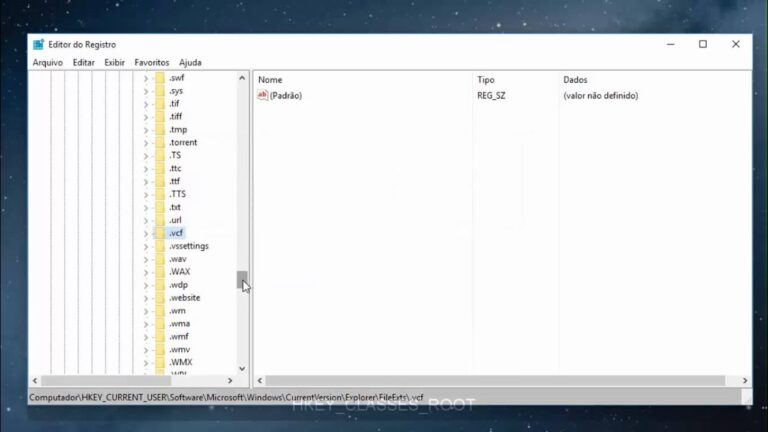Image resolution: width=768 pixels, height=432 pixels.
Task: Click the .TTS folder icon
Action: click(160, 194)
